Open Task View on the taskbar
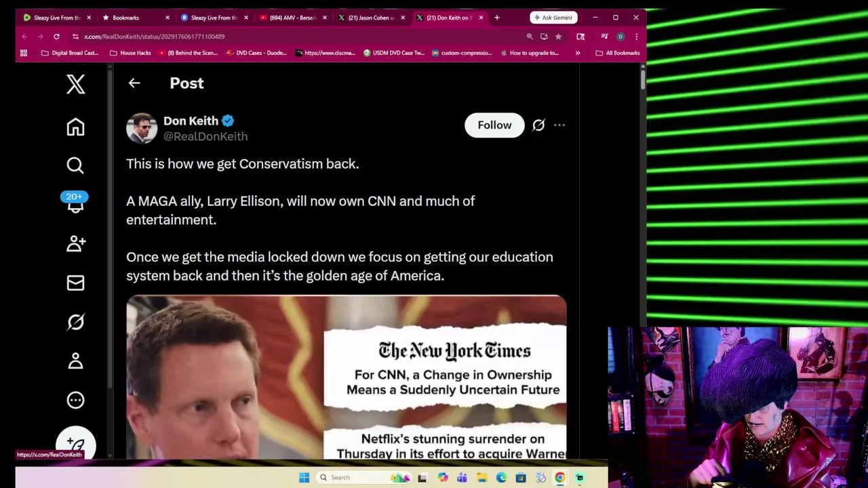This screenshot has height=488, width=868. [x=422, y=477]
